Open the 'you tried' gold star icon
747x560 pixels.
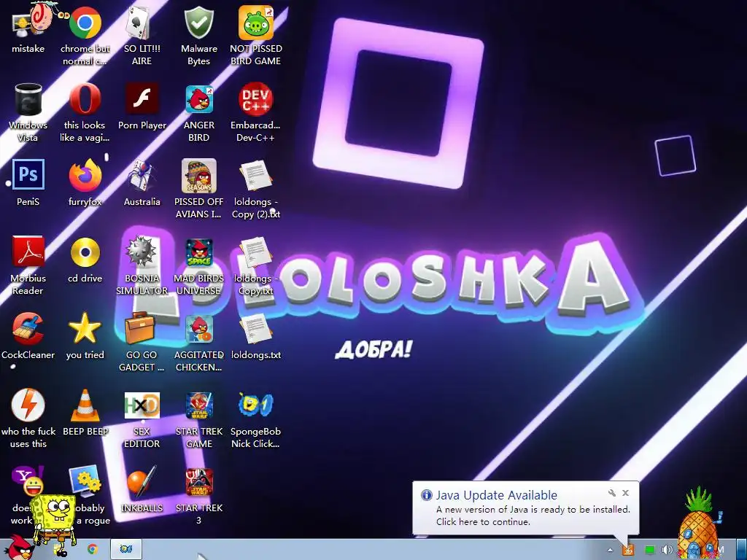pyautogui.click(x=85, y=328)
